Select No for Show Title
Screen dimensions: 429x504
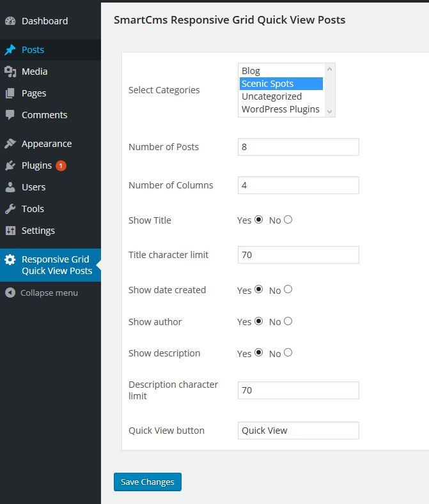click(x=288, y=220)
